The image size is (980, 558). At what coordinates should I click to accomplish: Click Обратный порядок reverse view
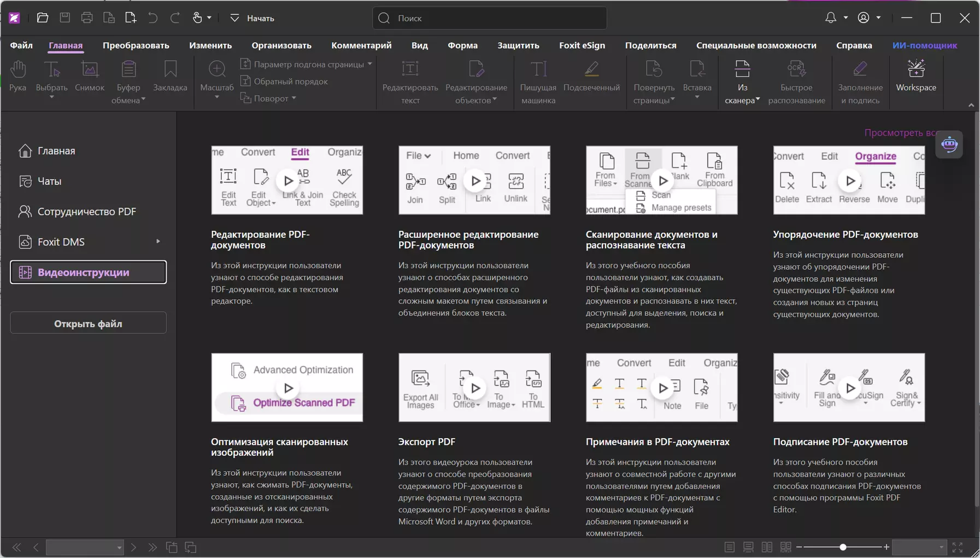(x=284, y=81)
